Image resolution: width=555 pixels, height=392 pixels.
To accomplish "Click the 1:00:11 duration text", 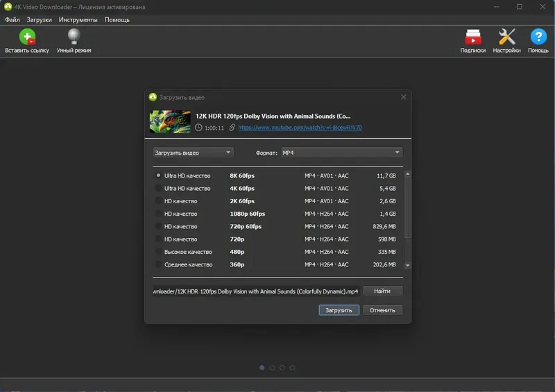I will click(214, 128).
